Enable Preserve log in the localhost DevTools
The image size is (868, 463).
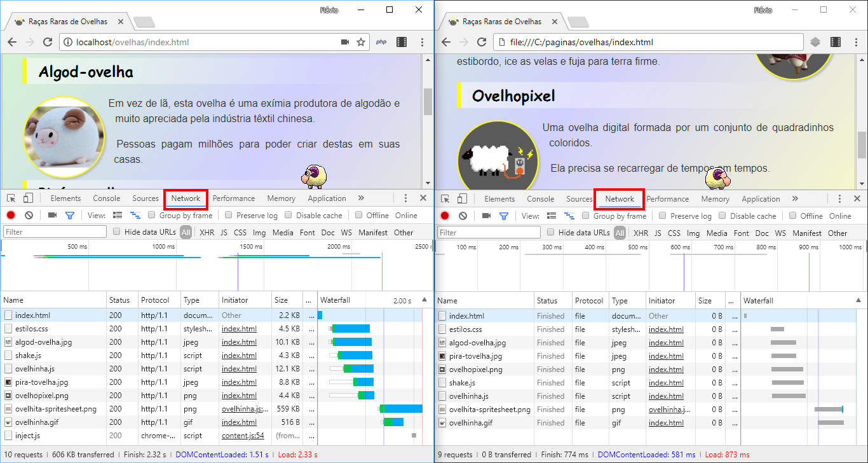click(x=229, y=216)
